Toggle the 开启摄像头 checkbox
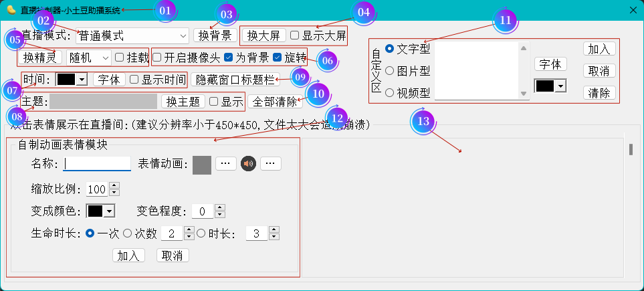This screenshot has width=644, height=291. pyautogui.click(x=157, y=58)
